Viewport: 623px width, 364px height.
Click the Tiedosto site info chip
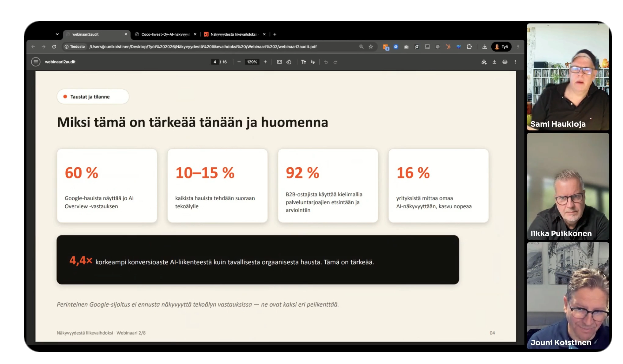[75, 47]
